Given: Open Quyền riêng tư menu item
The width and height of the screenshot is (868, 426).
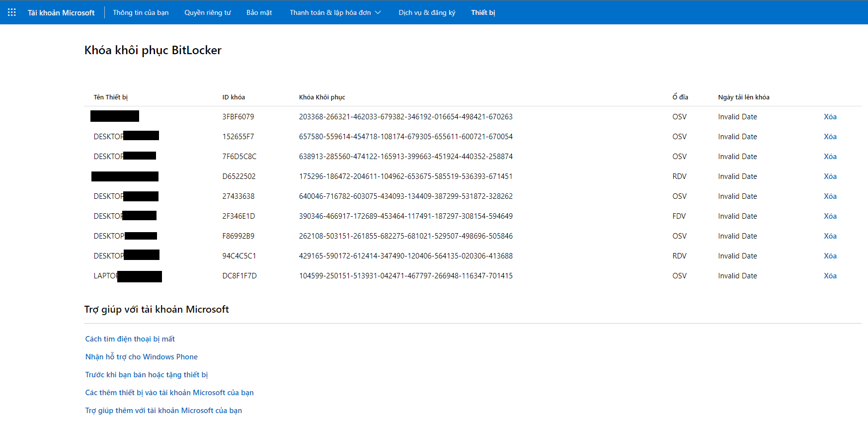Looking at the screenshot, I should pos(208,12).
